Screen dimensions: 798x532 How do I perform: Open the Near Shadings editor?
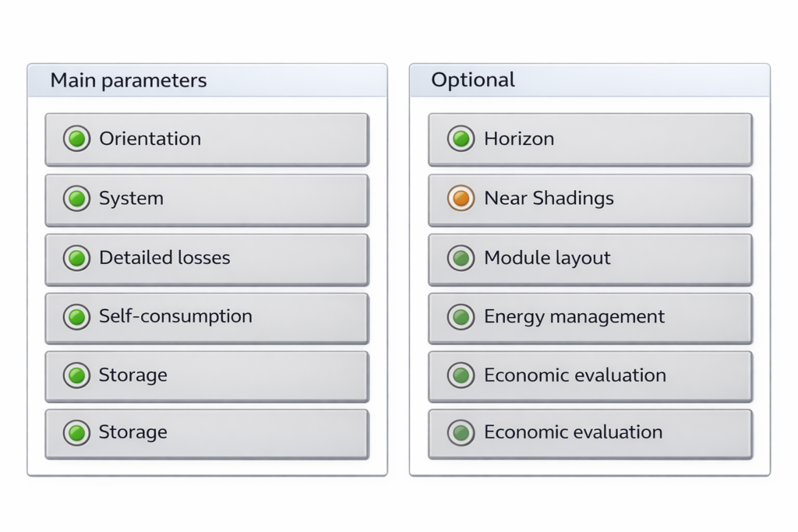click(590, 198)
